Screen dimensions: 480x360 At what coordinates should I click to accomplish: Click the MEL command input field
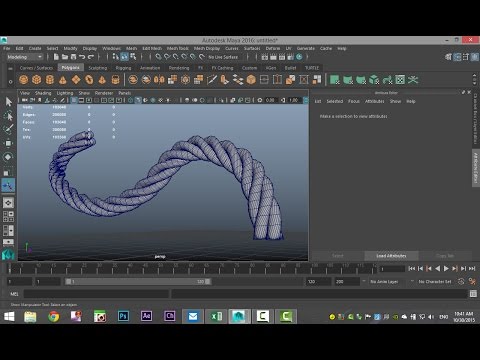[x=96, y=294]
